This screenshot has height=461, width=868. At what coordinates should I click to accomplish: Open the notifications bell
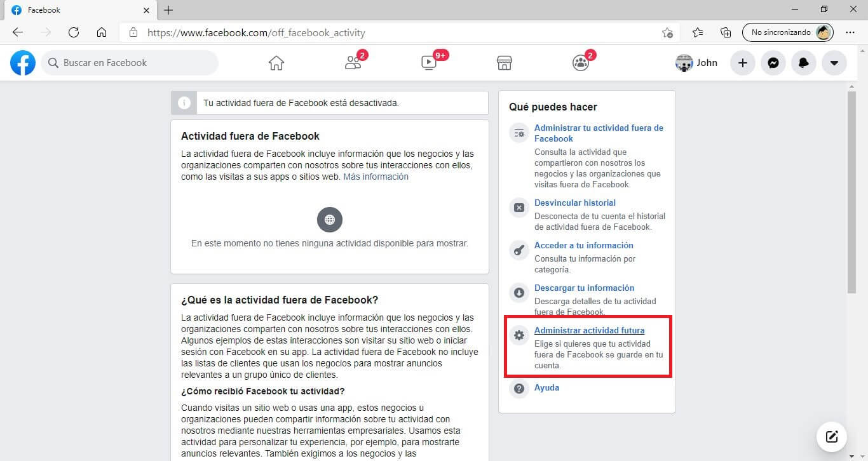coord(804,63)
